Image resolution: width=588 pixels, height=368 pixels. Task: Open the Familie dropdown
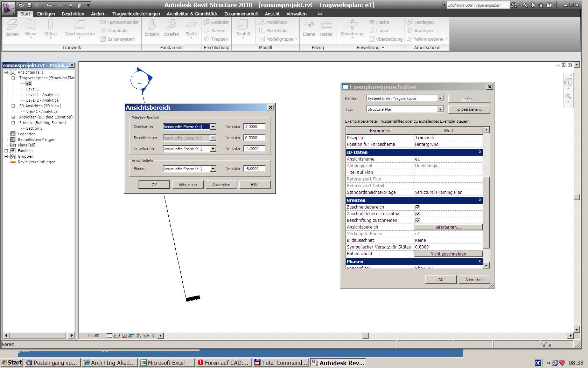coord(440,98)
